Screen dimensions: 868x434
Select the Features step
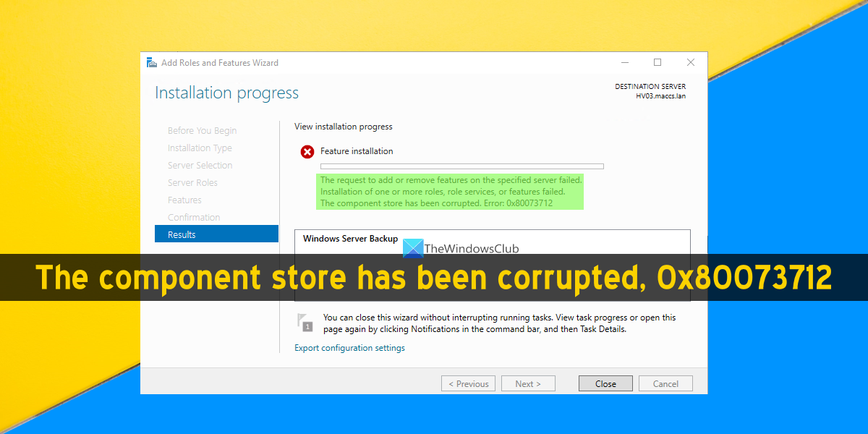(x=184, y=200)
